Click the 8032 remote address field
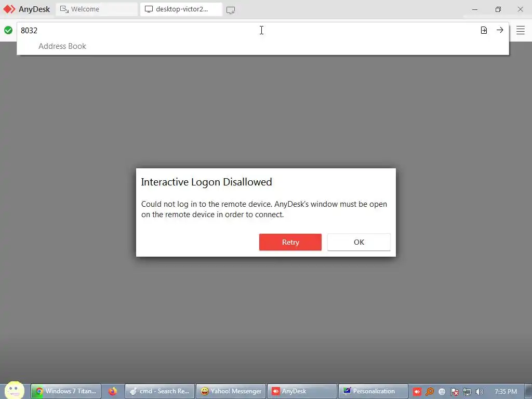 click(248, 30)
